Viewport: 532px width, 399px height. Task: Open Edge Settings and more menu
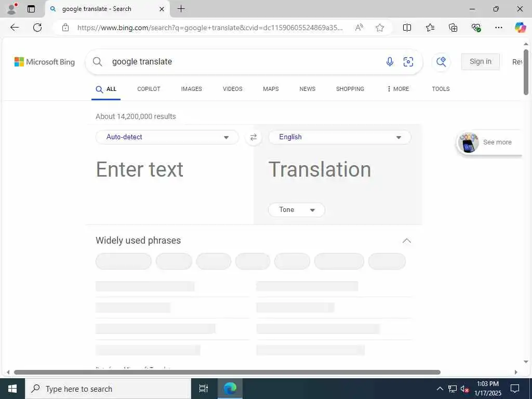coord(498,28)
